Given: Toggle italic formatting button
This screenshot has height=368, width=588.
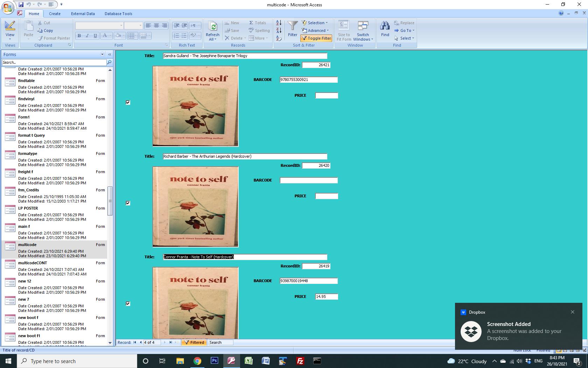Looking at the screenshot, I should [x=87, y=36].
